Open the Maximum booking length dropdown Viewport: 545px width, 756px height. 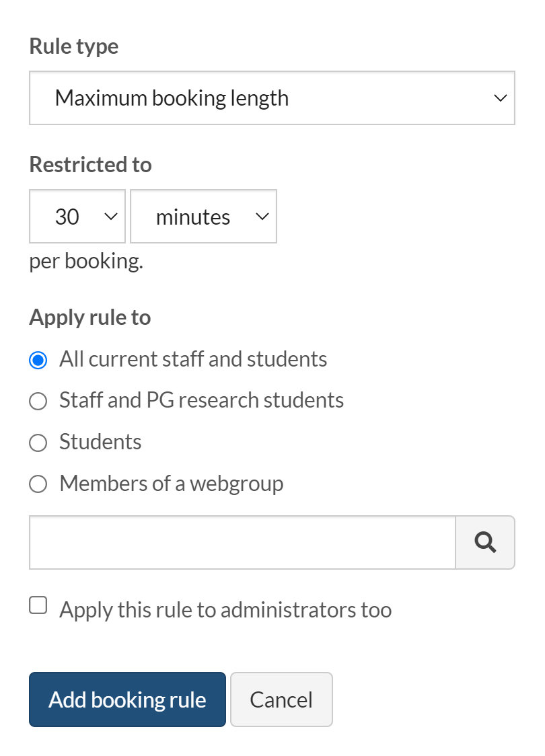point(272,98)
